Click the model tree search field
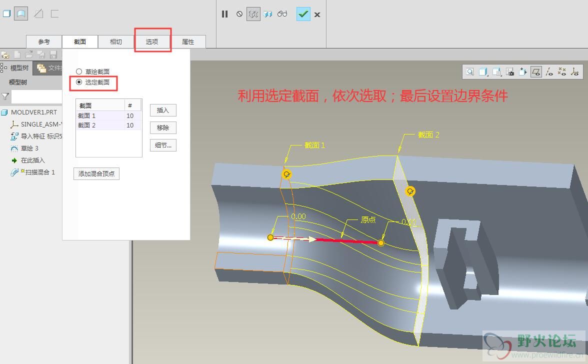This screenshot has height=364, width=588. coord(36,96)
